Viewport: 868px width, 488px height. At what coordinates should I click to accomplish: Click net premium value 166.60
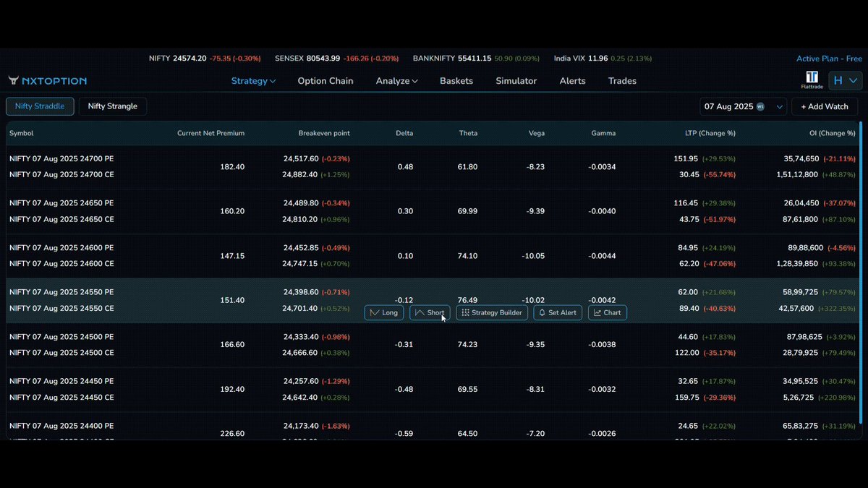[x=232, y=345]
